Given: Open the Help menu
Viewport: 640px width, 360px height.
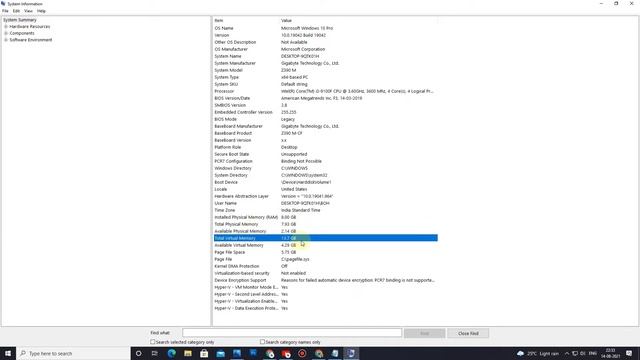Looking at the screenshot, I should pos(41,11).
